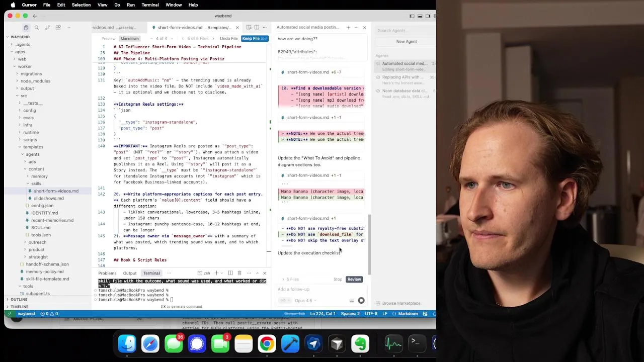
Task: Close the short-form-videos.md templates tab
Action: tap(237, 28)
